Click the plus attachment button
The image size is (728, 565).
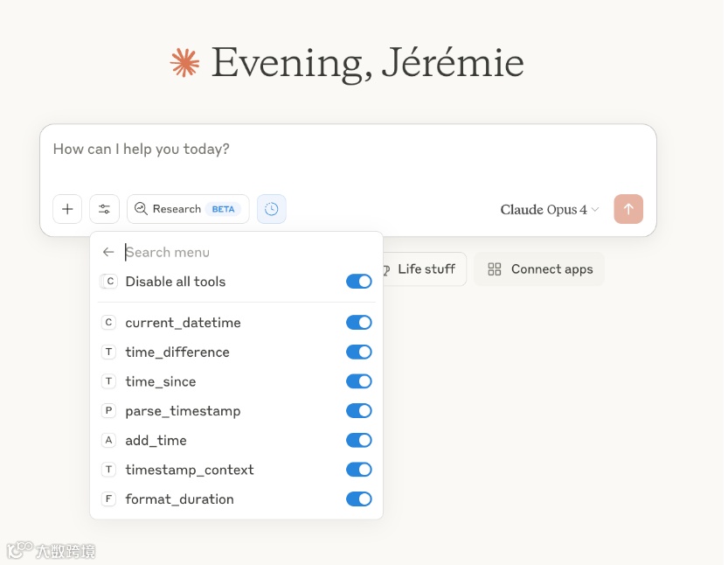coord(67,209)
